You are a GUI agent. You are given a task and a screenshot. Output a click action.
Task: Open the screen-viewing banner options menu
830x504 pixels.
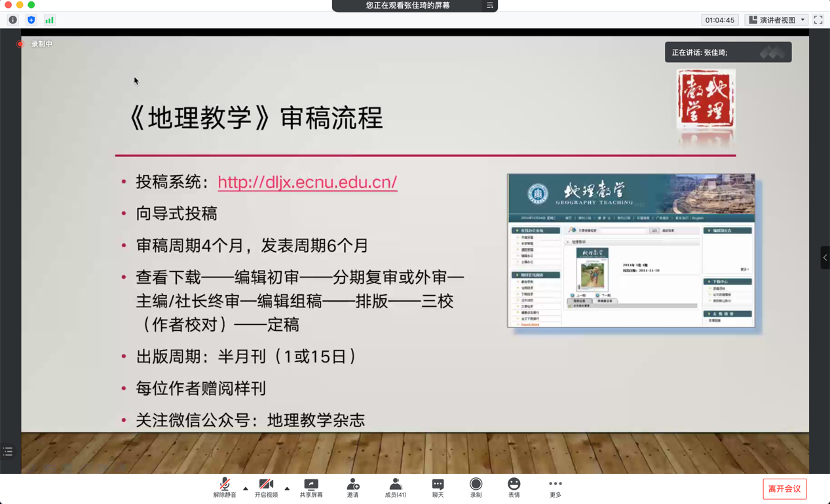pos(489,6)
